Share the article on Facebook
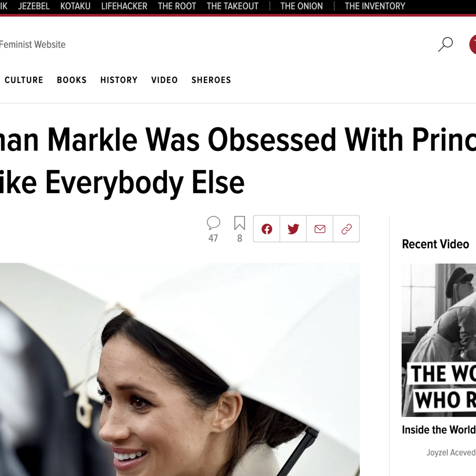This screenshot has height=476, width=476. point(267,229)
